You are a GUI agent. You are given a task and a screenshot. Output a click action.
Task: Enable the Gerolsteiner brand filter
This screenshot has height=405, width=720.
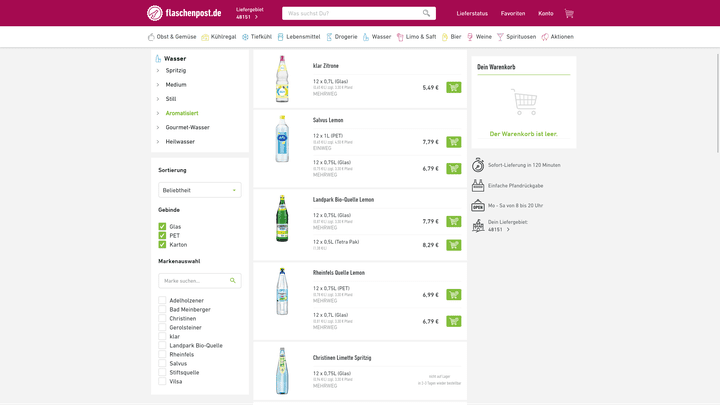[162, 327]
